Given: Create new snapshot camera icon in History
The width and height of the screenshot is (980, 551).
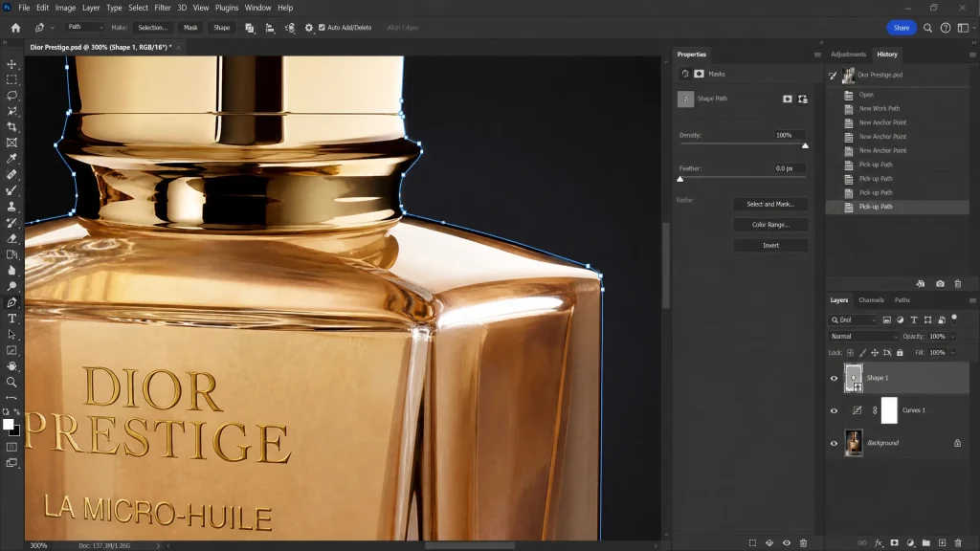Looking at the screenshot, I should tap(940, 283).
